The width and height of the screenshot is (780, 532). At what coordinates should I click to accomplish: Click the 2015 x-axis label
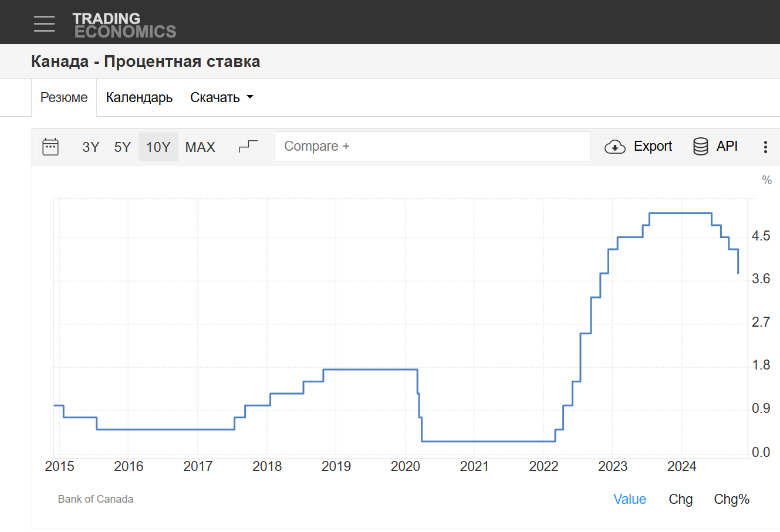pyautogui.click(x=60, y=466)
